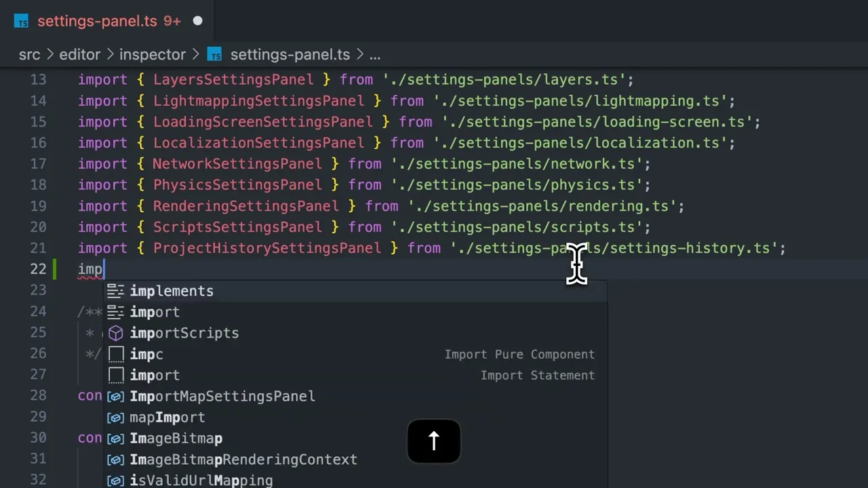Click the icon beside 'isValidUrlMapping'
This screenshot has width=868, height=488.
(x=116, y=481)
